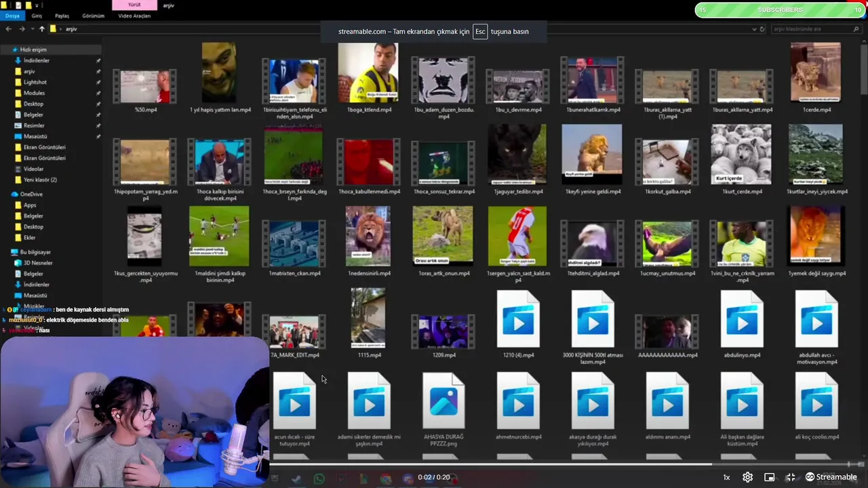Go back with the Explorer back arrow
The image size is (868, 488).
coord(8,29)
